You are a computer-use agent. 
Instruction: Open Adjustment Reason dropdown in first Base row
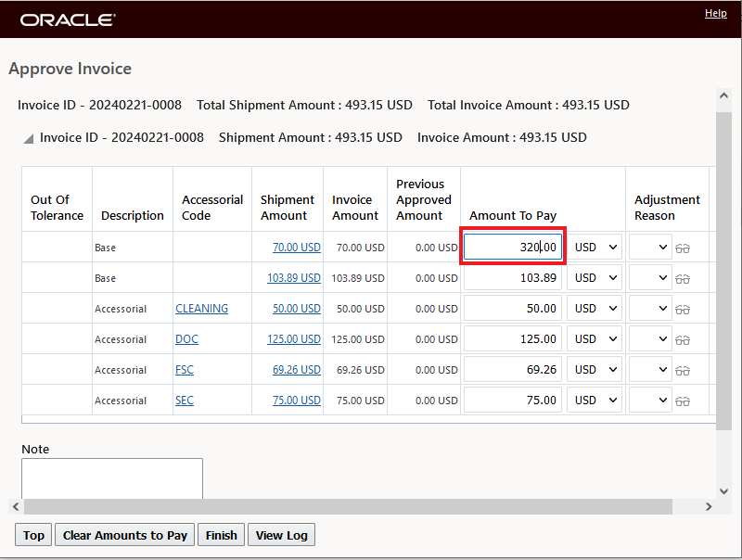(650, 247)
